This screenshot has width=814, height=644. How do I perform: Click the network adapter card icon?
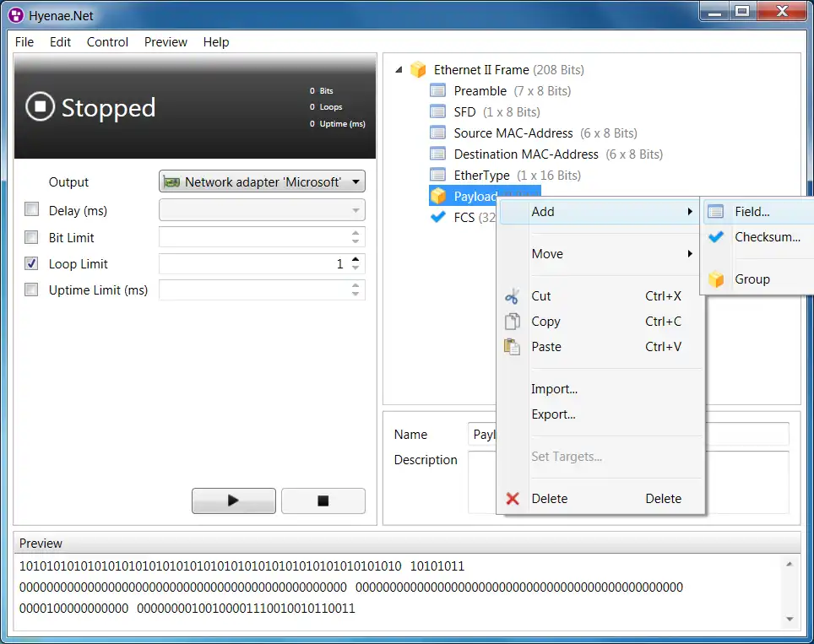(x=171, y=182)
